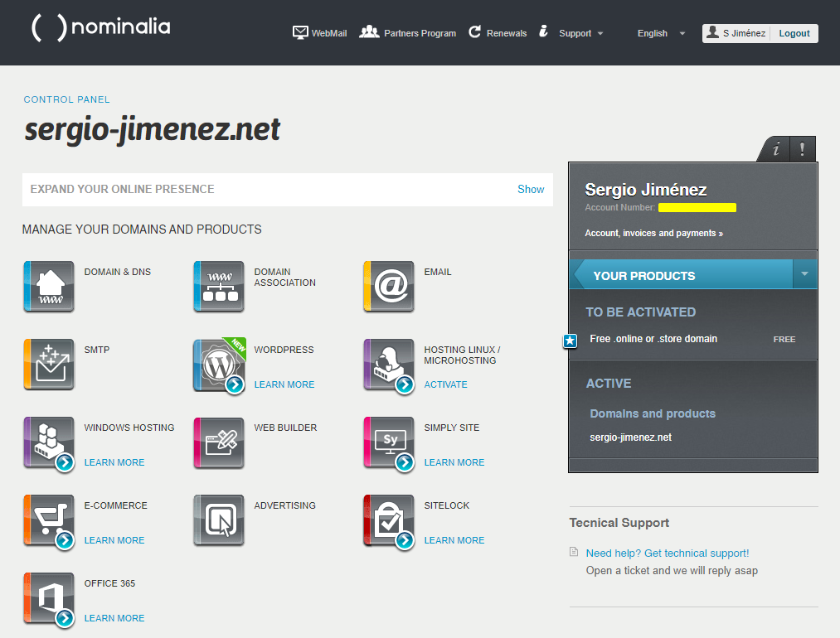840x638 pixels.
Task: Open the Advertising icon
Action: pos(219,520)
